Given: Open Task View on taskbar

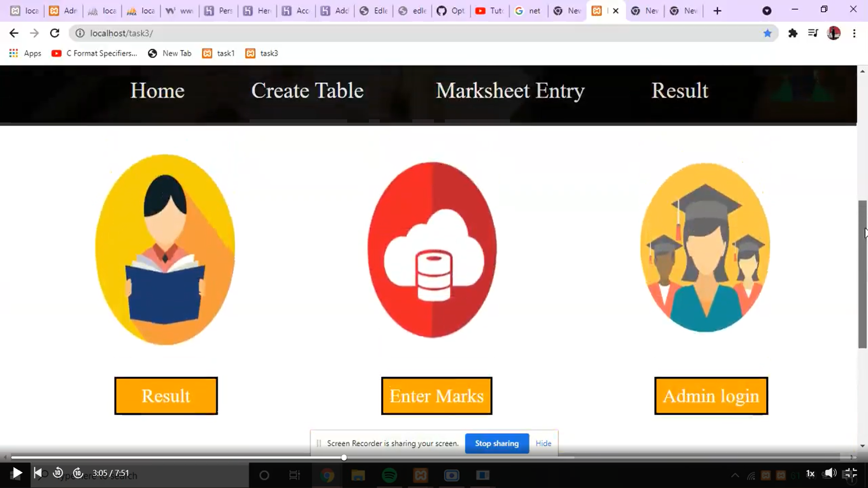Looking at the screenshot, I should tap(294, 475).
